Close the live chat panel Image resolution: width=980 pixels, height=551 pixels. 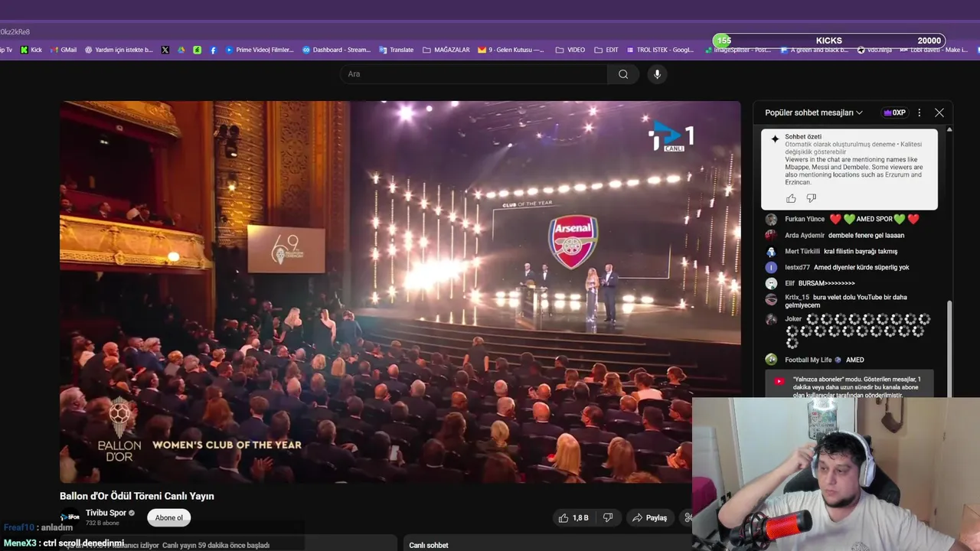pos(939,112)
